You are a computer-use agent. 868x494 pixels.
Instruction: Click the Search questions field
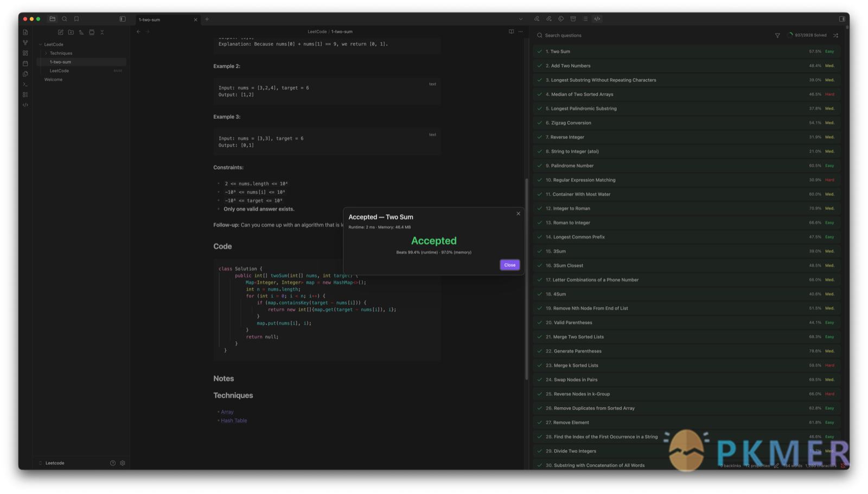pos(651,35)
